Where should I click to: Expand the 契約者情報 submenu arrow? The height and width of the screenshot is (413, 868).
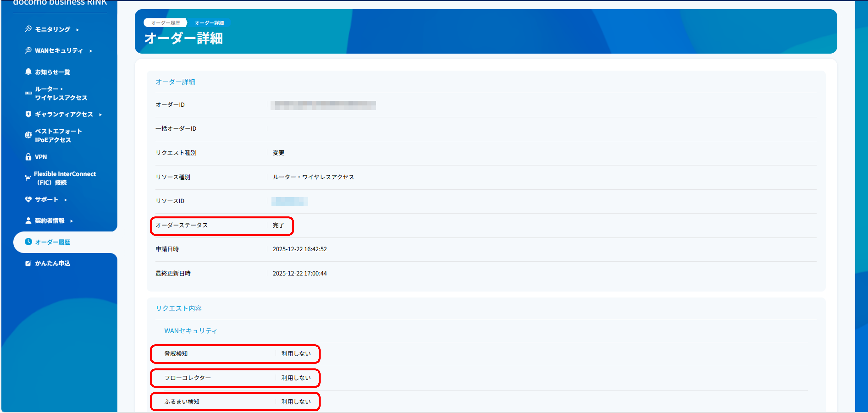pyautogui.click(x=72, y=221)
